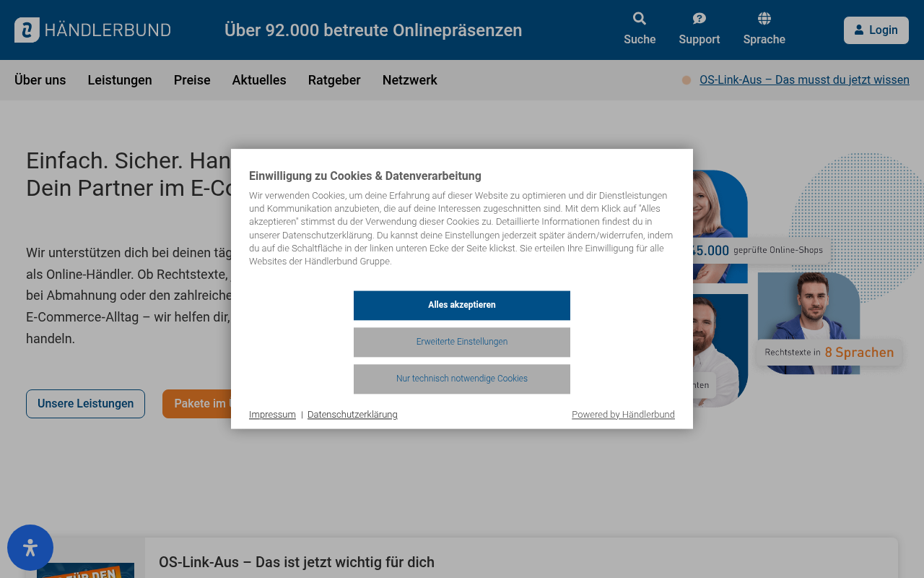
Task: Follow the Powered by Händlerbund link
Action: [x=623, y=415]
